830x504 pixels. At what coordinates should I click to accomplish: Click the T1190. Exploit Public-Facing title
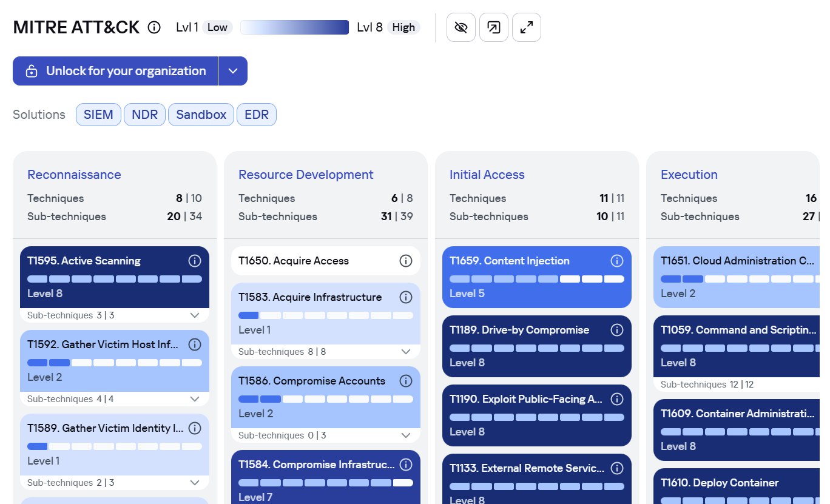click(x=526, y=399)
